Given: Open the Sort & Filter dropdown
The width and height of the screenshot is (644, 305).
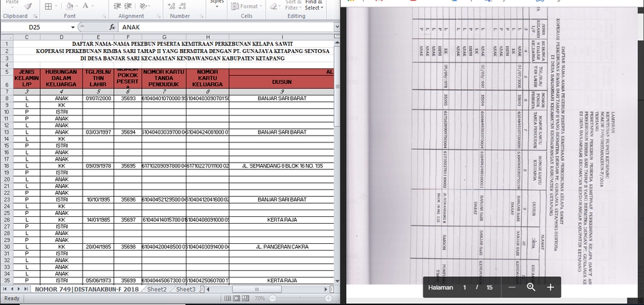Looking at the screenshot, I should 293,5.
